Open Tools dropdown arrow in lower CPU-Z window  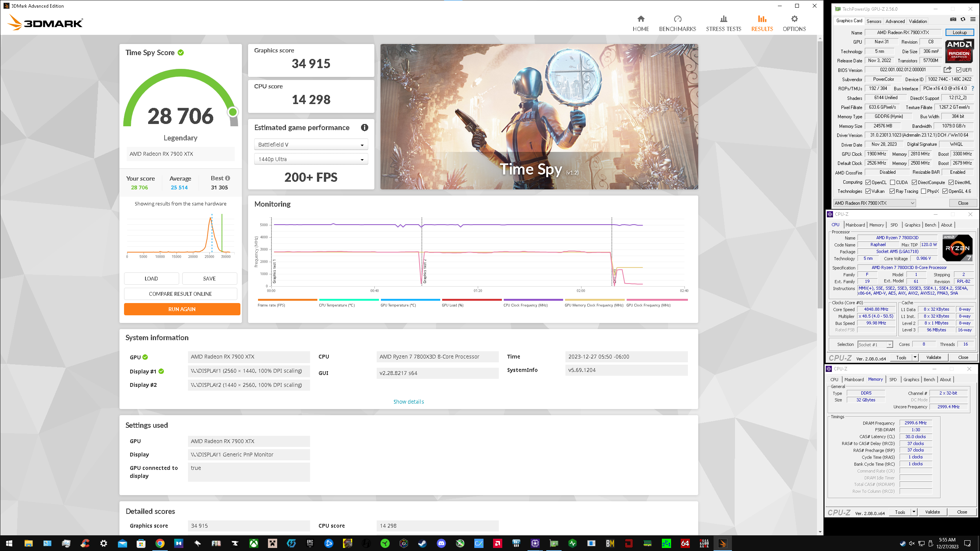click(914, 512)
